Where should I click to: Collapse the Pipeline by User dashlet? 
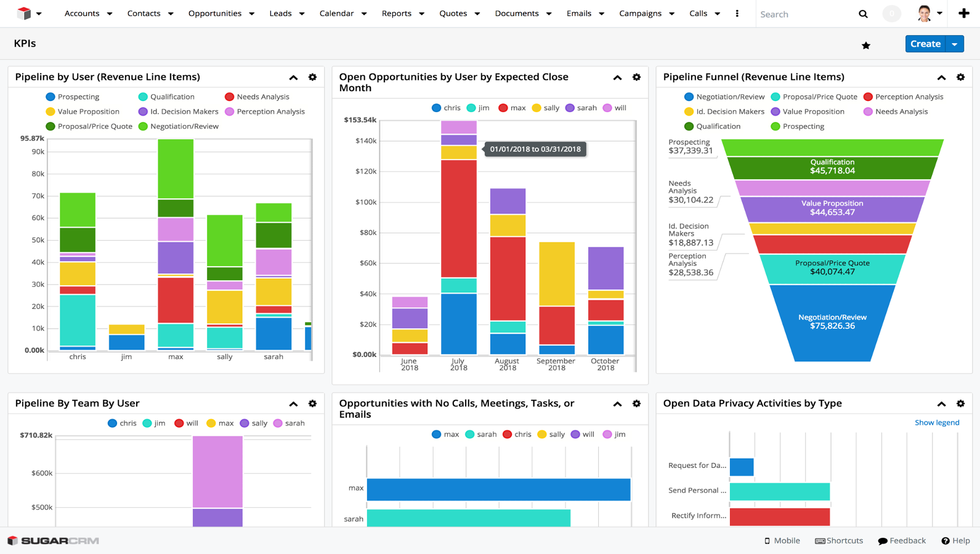(293, 78)
